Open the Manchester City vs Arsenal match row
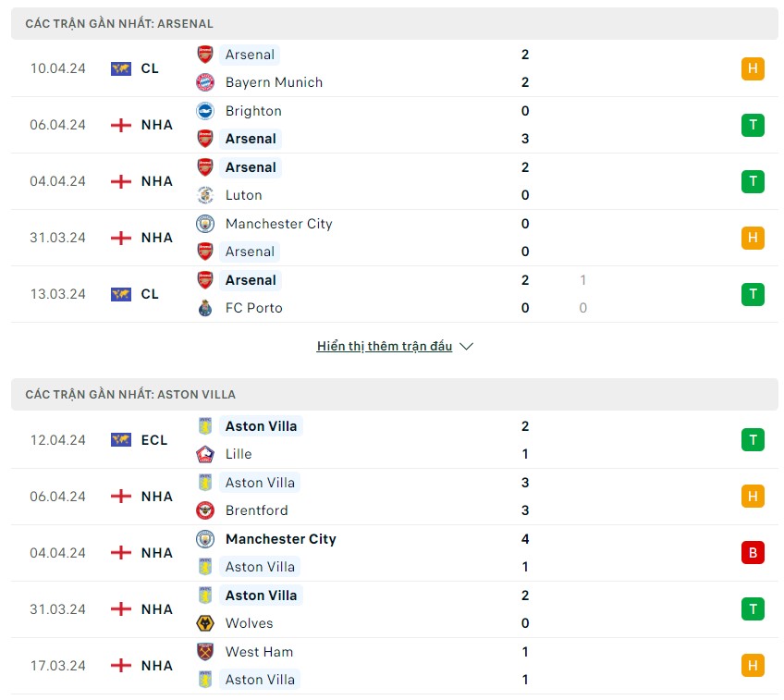784x700 pixels. click(395, 238)
